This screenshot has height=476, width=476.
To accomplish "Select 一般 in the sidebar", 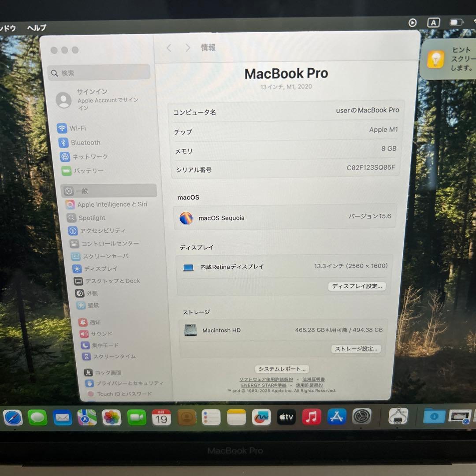I will pyautogui.click(x=109, y=191).
